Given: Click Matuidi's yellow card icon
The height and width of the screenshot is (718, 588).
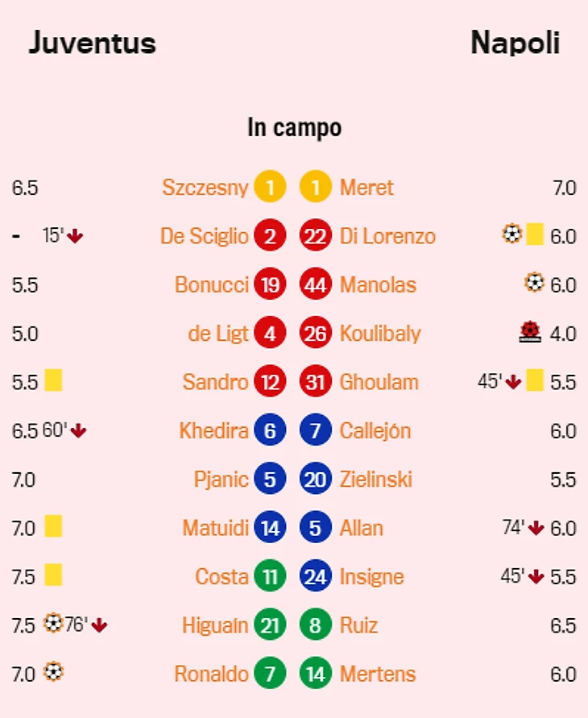Looking at the screenshot, I should pos(53,527).
